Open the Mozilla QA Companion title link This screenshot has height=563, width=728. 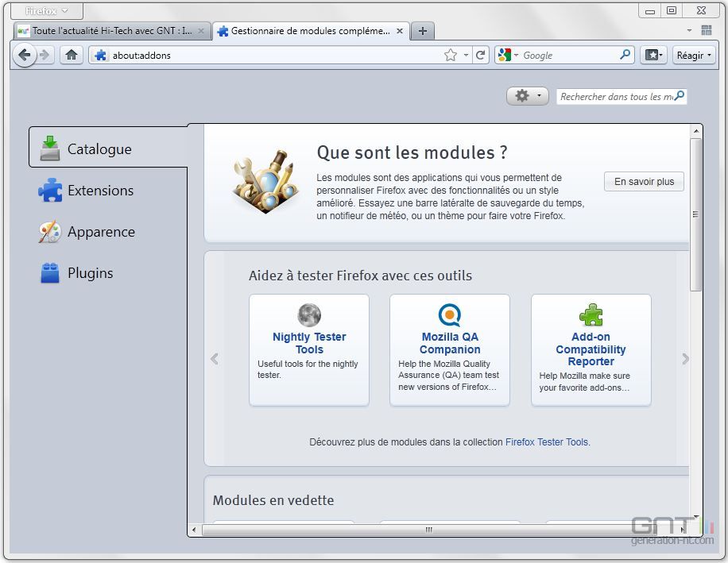(x=450, y=343)
